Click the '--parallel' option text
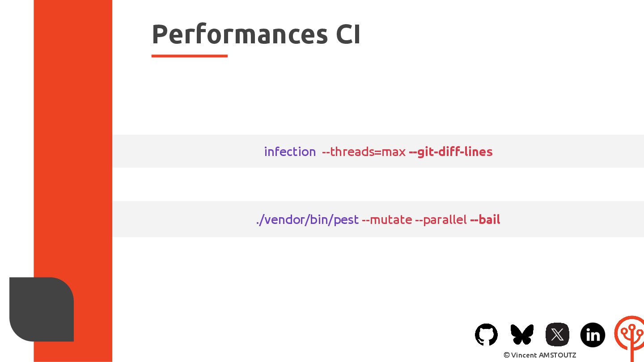This screenshot has width=644, height=362. [441, 219]
